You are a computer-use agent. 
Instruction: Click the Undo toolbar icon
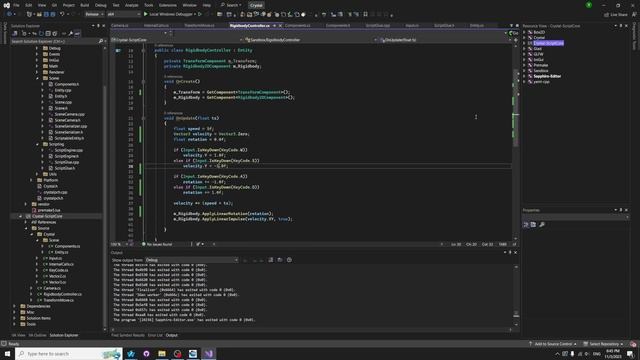coord(62,14)
